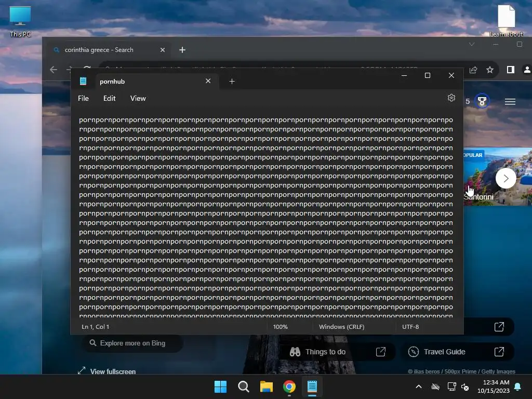Click the external link icon above Travel Guide
The image size is (532, 399).
pos(499,327)
